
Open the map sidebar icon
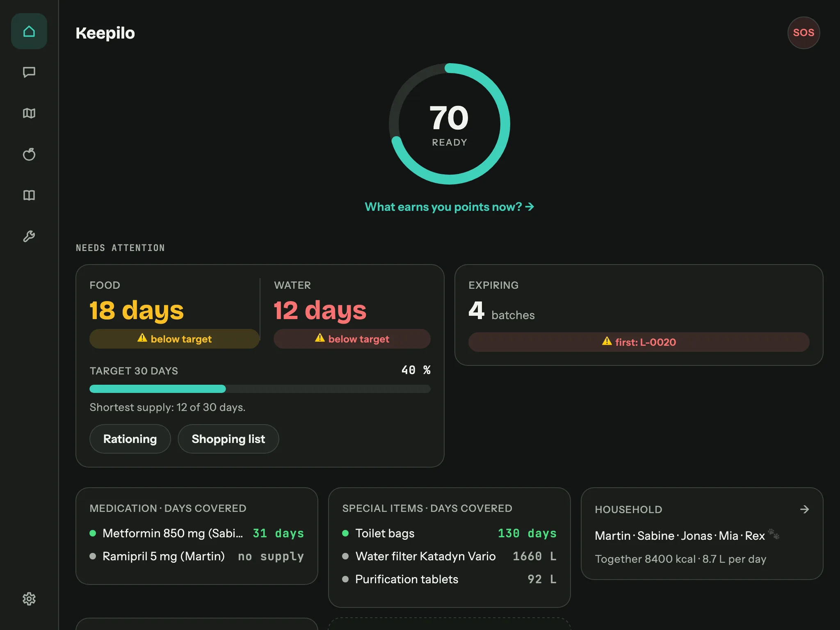(29, 113)
